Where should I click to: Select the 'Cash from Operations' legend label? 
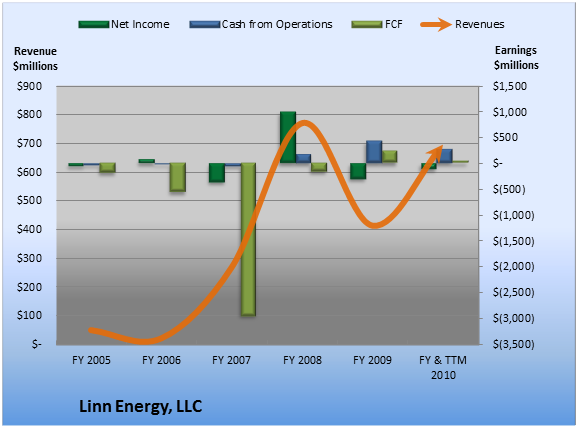point(277,24)
